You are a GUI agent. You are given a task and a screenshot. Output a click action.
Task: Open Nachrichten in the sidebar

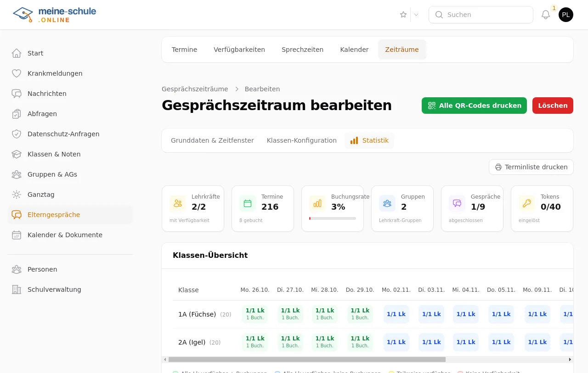click(x=70, y=94)
